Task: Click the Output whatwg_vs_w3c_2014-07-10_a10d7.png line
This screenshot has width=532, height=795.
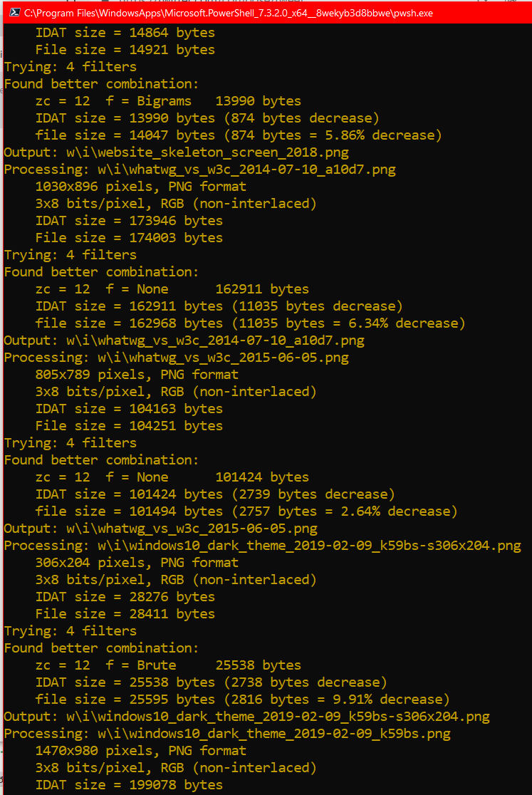Action: click(x=184, y=341)
